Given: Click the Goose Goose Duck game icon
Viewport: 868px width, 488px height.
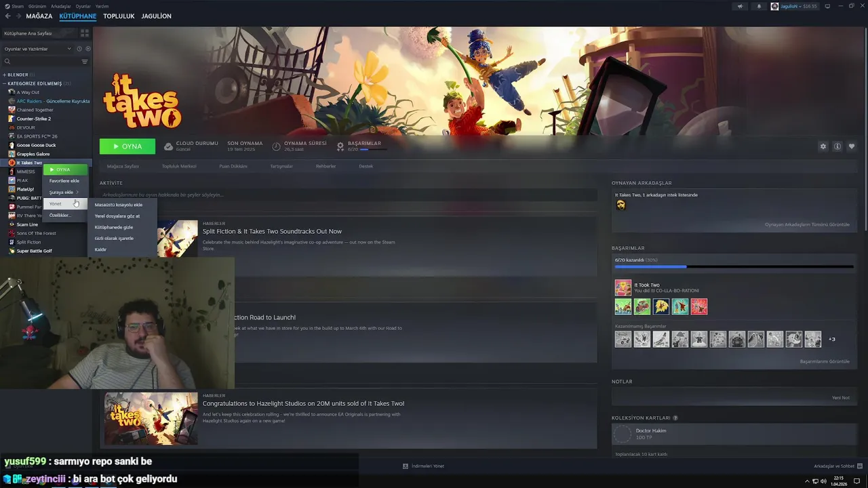Looking at the screenshot, I should click(12, 145).
